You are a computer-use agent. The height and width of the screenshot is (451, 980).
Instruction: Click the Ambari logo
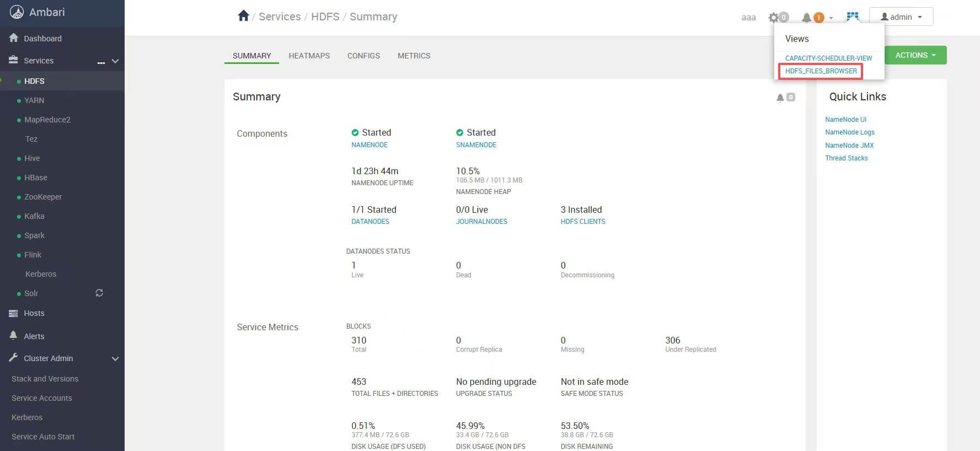pyautogui.click(x=17, y=12)
